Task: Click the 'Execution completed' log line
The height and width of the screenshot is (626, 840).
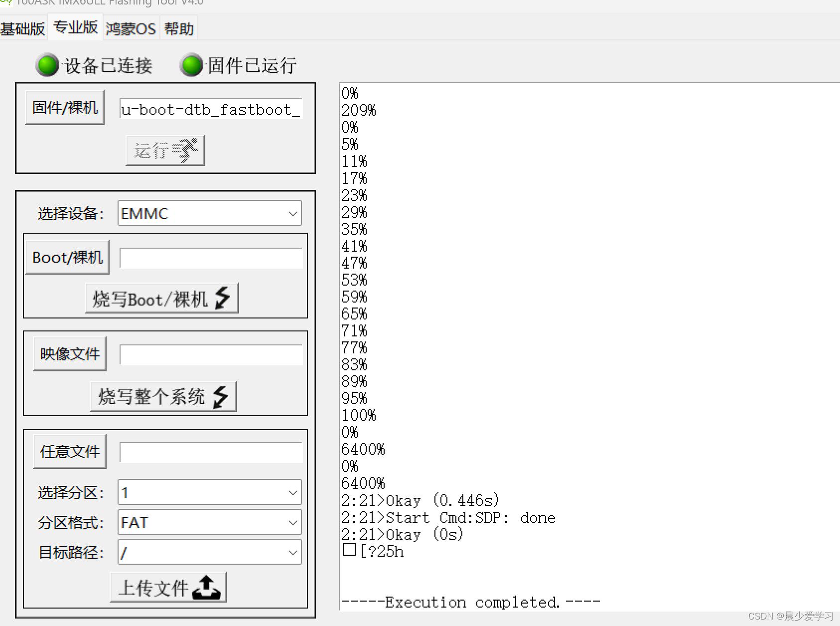Action: coord(470,603)
